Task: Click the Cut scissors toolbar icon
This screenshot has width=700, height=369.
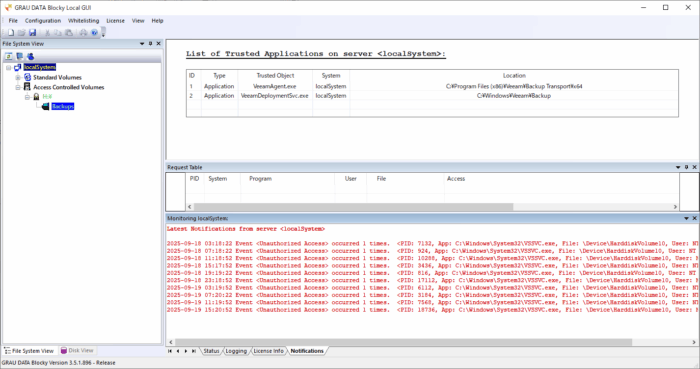Action: point(47,33)
